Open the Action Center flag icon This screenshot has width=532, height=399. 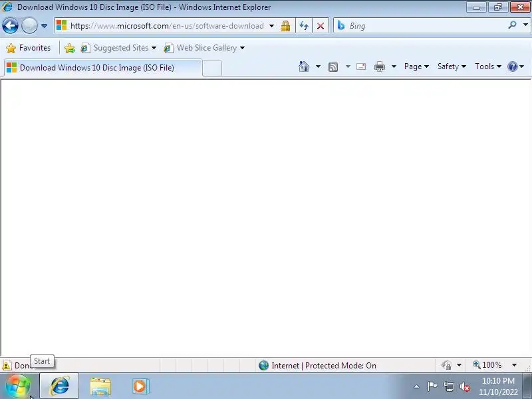tap(432, 386)
